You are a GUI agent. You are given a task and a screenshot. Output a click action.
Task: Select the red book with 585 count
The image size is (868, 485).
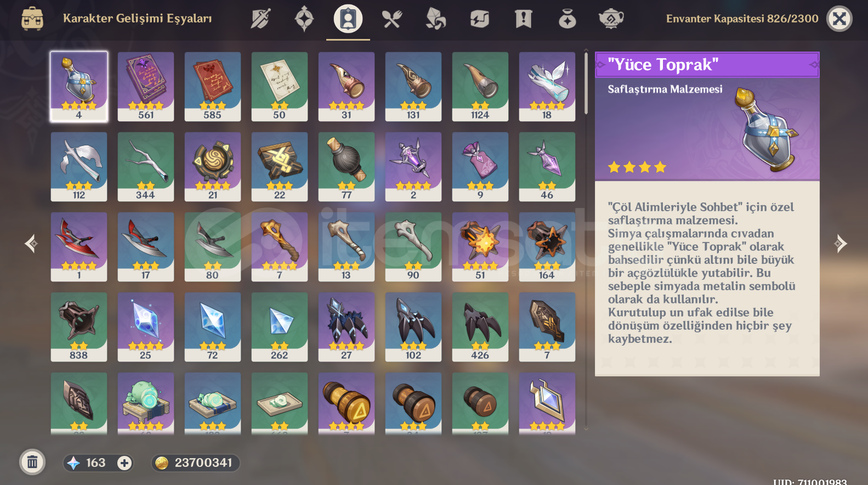[x=213, y=87]
